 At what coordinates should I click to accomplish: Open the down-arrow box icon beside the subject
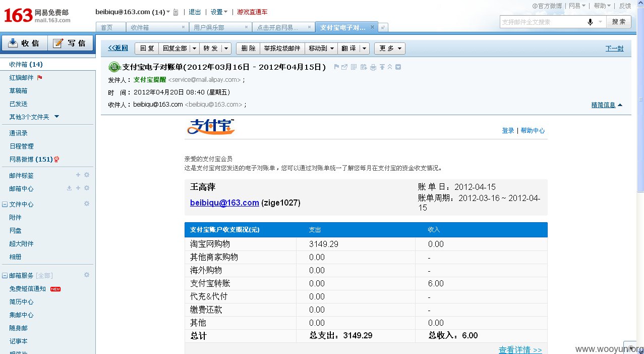(x=398, y=67)
